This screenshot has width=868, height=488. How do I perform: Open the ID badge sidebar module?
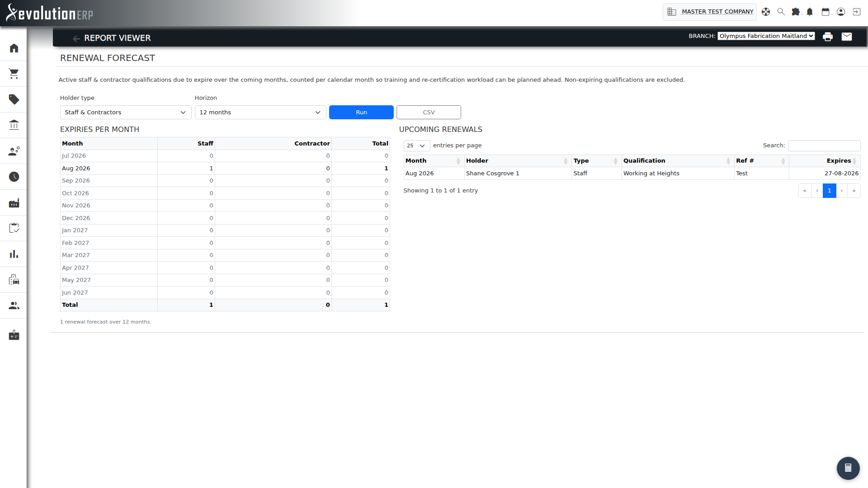tap(14, 335)
